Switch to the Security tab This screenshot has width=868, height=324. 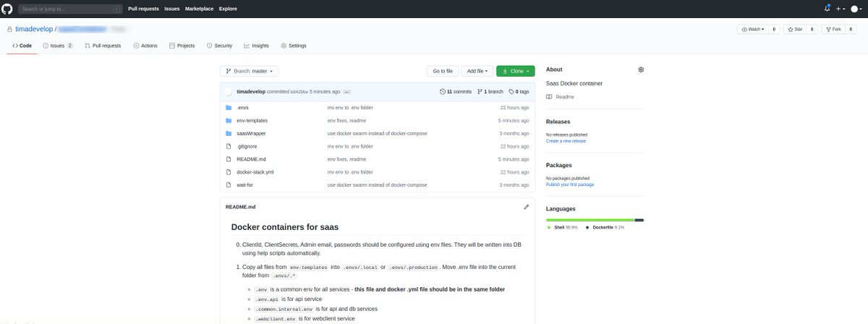[x=219, y=46]
